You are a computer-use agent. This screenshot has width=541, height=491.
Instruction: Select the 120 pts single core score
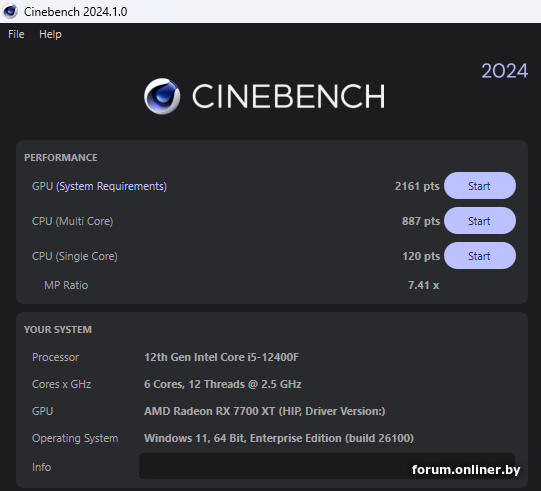click(421, 256)
